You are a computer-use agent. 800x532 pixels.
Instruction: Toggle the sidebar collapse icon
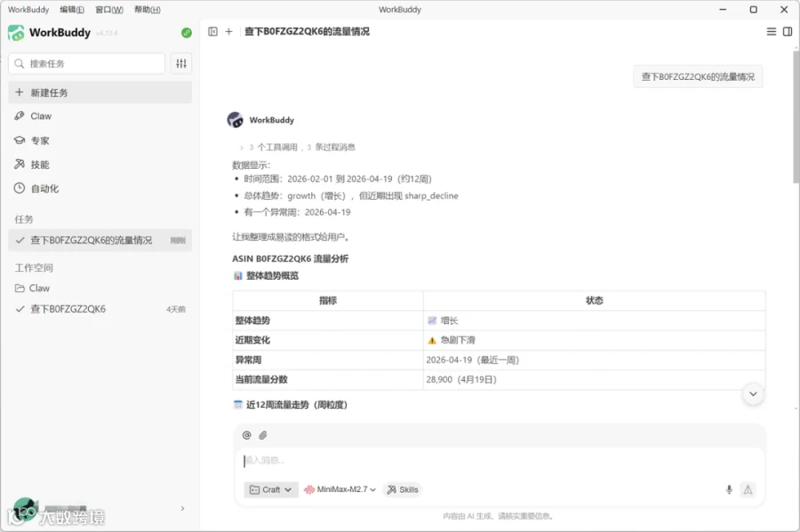(212, 32)
